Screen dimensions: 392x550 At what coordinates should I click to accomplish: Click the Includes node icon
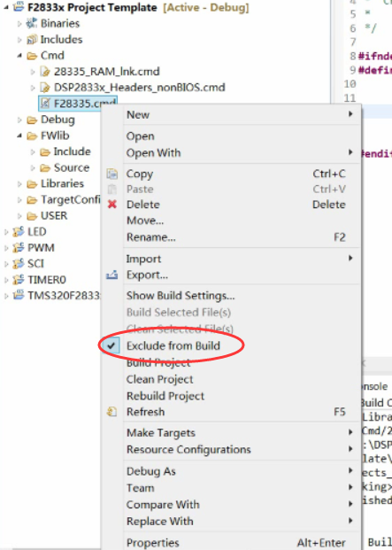tap(32, 39)
